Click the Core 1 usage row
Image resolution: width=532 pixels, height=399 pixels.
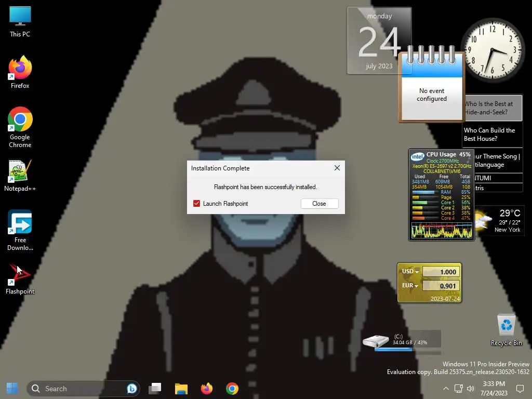tap(442, 203)
